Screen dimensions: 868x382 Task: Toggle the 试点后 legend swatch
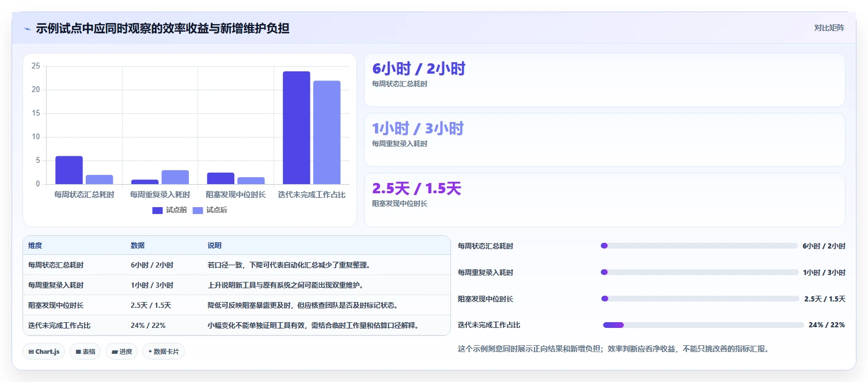[198, 211]
